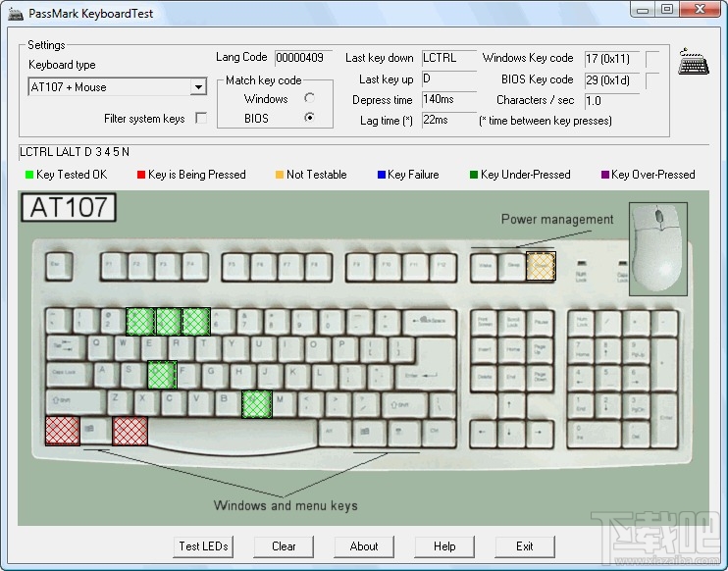The image size is (728, 571).
Task: Click the Last key up value D
Action: click(x=449, y=78)
